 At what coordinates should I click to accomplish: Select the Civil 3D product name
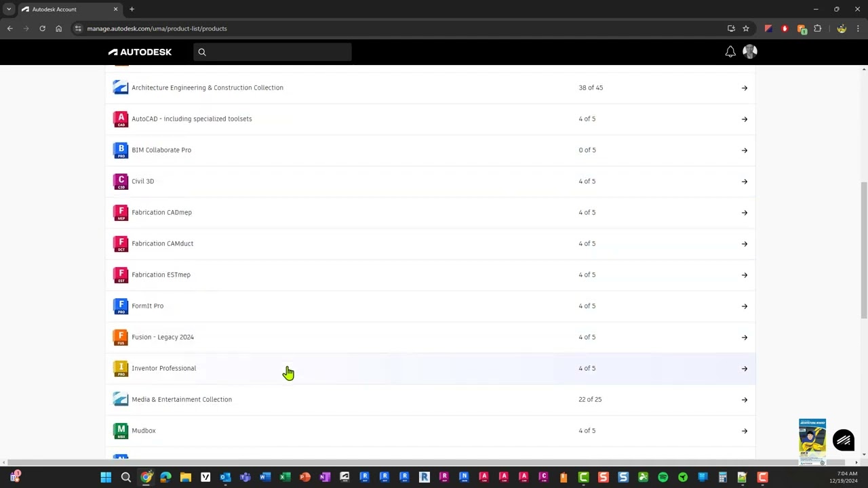142,181
